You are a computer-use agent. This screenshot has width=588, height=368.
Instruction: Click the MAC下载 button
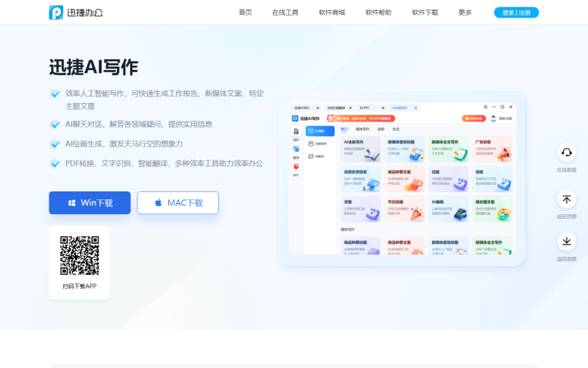(178, 203)
